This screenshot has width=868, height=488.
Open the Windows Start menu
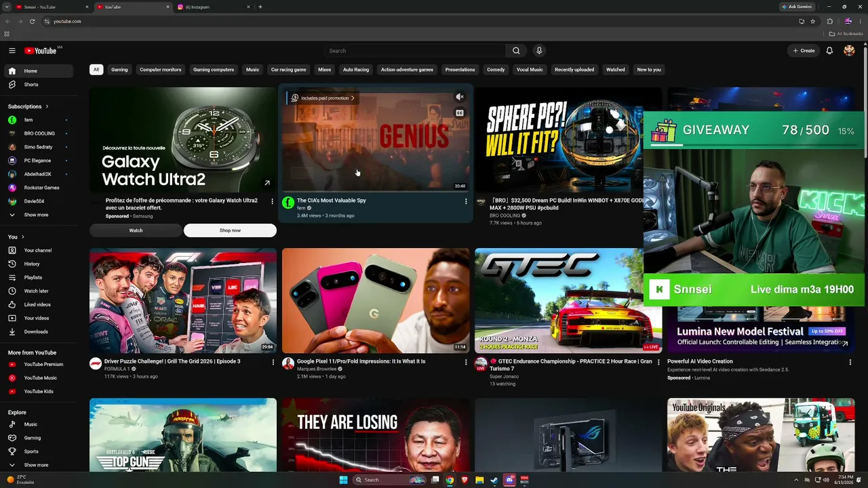pyautogui.click(x=343, y=480)
